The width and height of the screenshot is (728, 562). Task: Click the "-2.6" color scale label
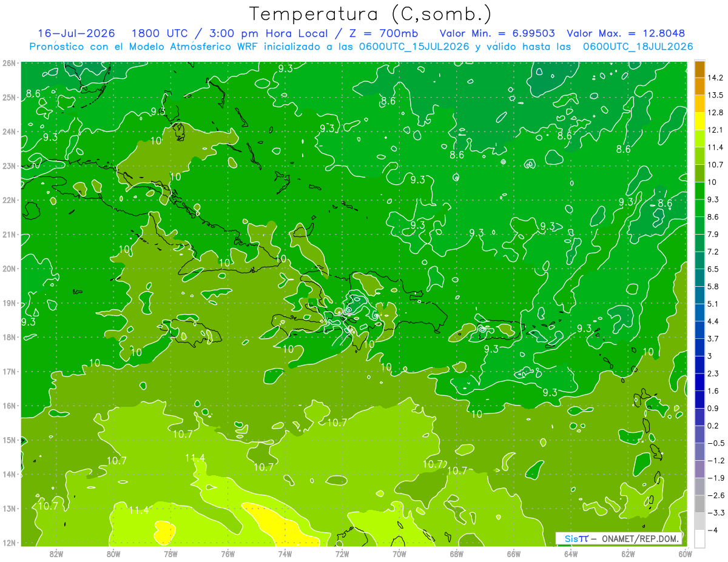pyautogui.click(x=716, y=495)
